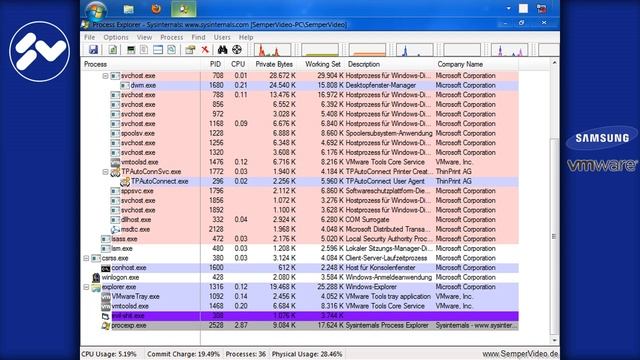Click the DLL/Handle view toolbar icon
The width and height of the screenshot is (640, 360).
pyautogui.click(x=171, y=50)
